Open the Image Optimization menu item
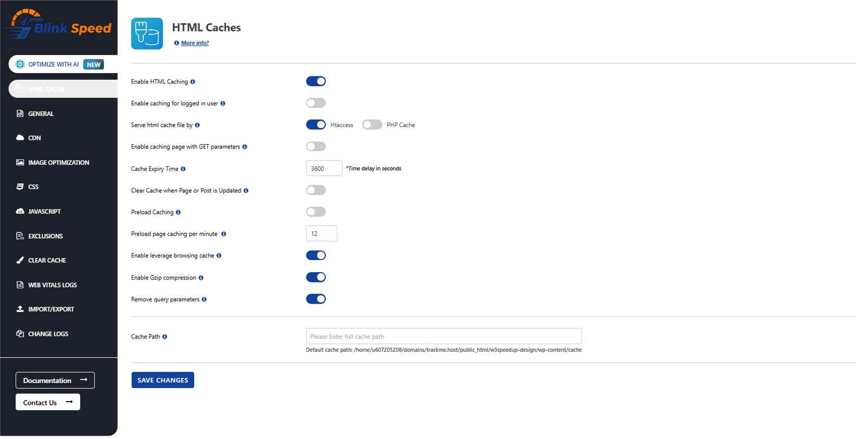This screenshot has width=868, height=439. pyautogui.click(x=59, y=163)
